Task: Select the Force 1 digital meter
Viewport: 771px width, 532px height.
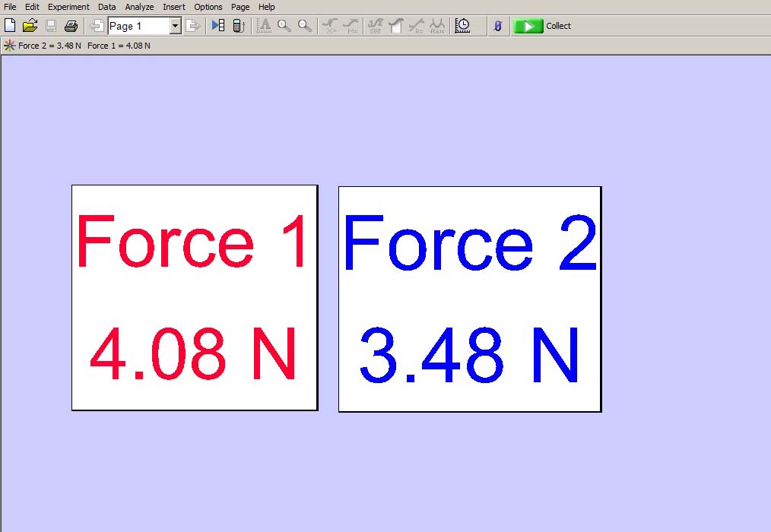Action: click(x=195, y=297)
